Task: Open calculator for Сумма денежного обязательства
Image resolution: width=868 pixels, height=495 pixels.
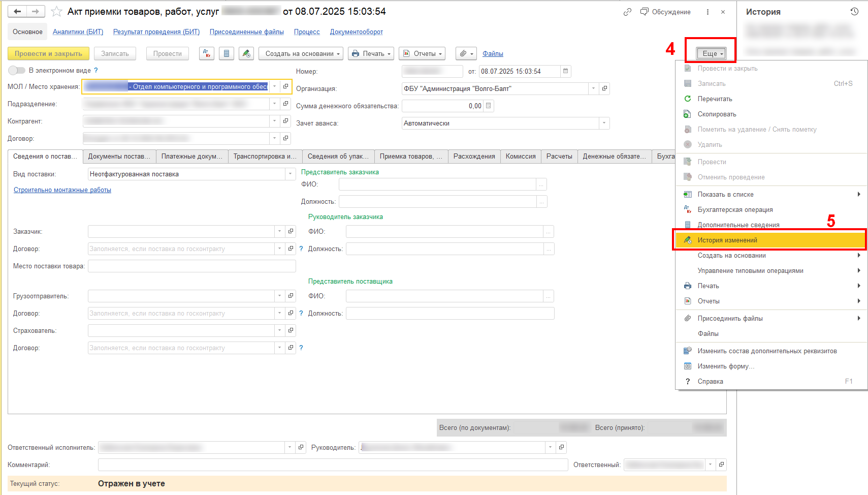Action: pos(488,106)
